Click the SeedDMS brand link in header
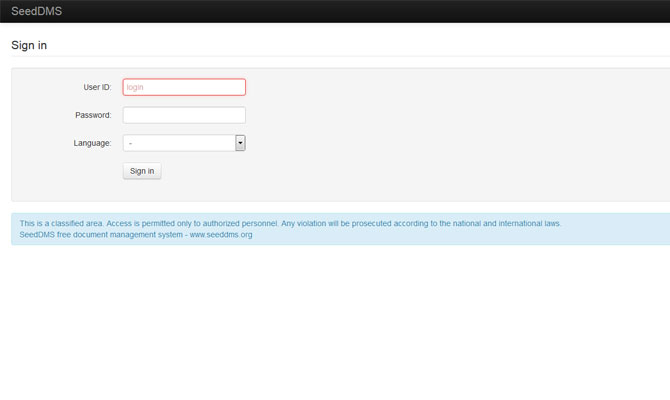Image resolution: width=670 pixels, height=400 pixels. (x=36, y=11)
